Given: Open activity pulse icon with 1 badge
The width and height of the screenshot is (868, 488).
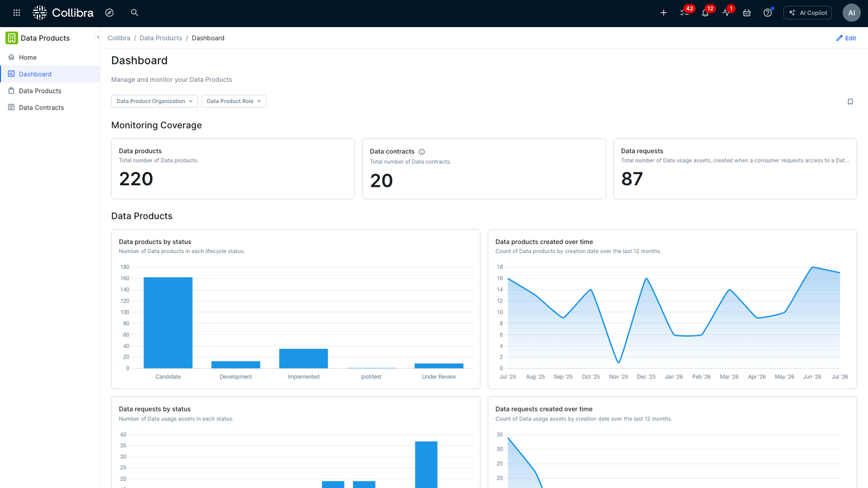Looking at the screenshot, I should tap(727, 12).
